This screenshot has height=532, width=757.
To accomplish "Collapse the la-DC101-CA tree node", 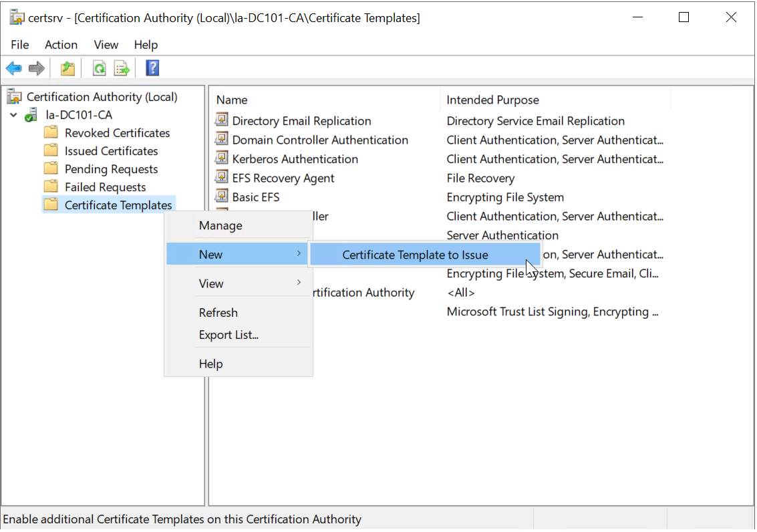I will coord(14,115).
